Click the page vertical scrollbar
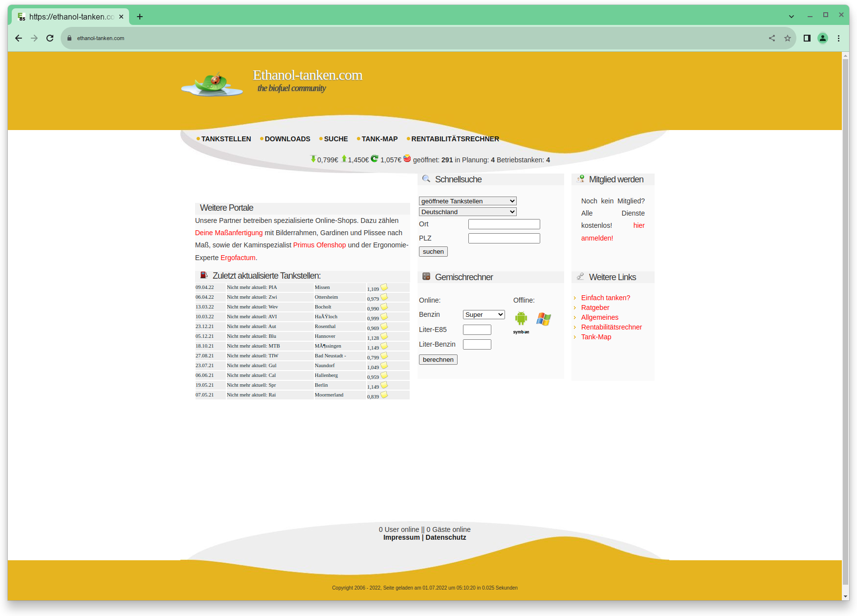Viewport: 857px width, 616px height. coord(846,323)
